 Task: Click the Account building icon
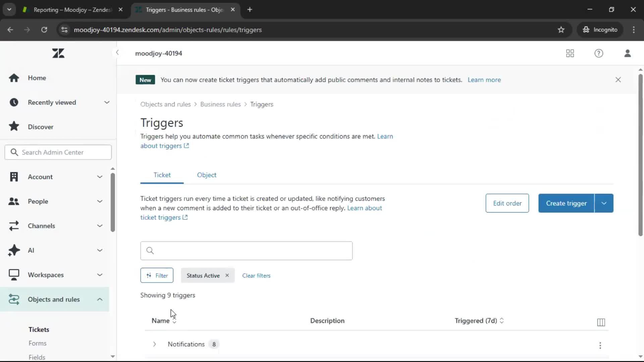14,177
